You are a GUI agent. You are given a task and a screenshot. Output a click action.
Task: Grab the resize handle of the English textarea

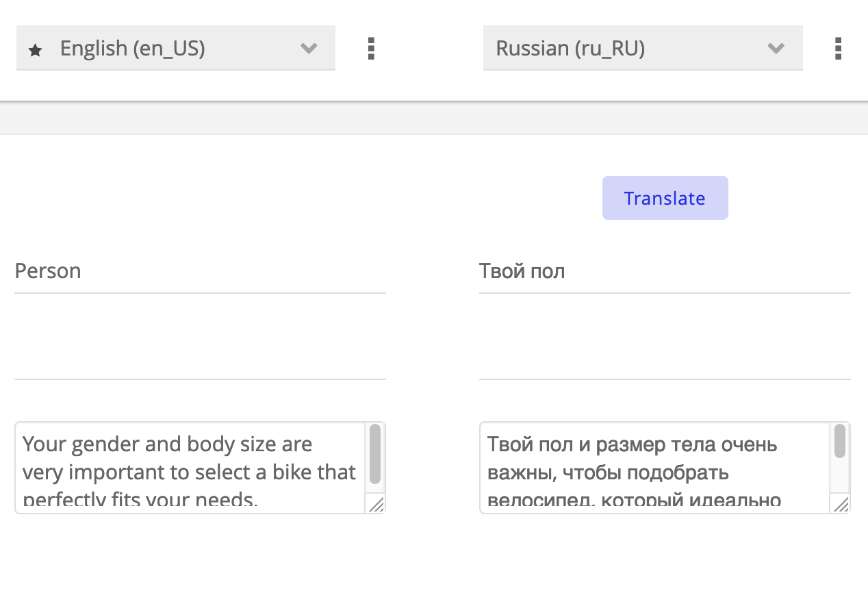coord(376,505)
